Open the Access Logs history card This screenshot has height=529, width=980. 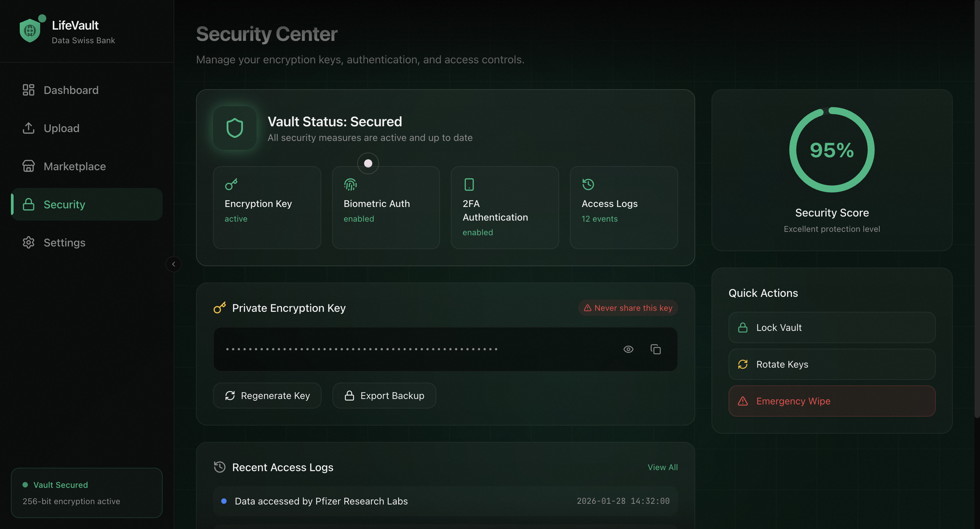pos(623,207)
